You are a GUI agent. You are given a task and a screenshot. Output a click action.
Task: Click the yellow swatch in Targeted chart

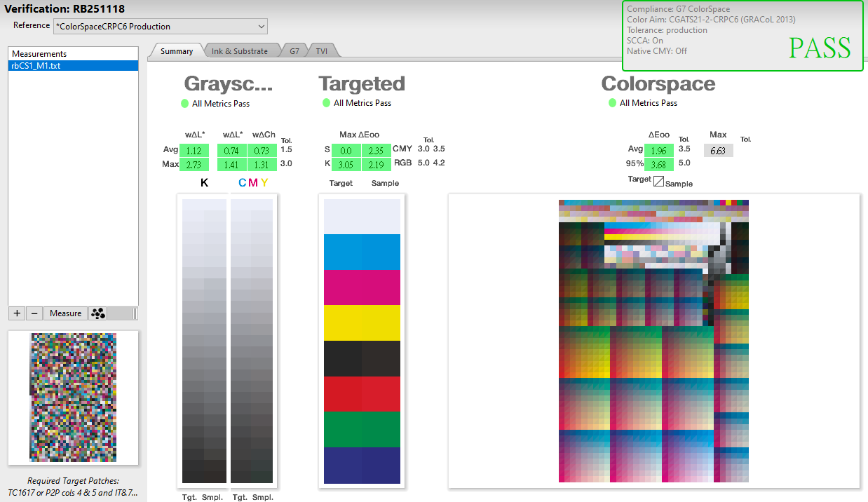click(x=362, y=323)
